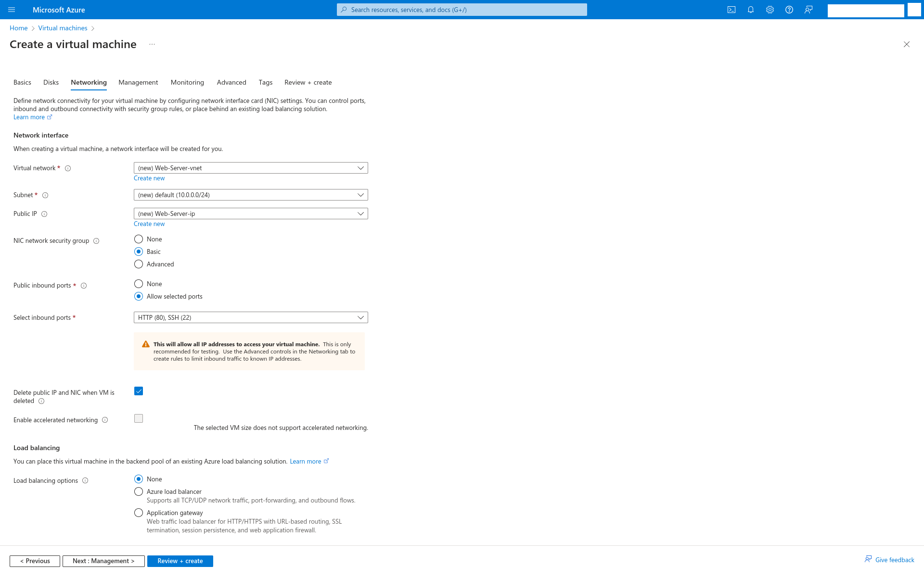Open the hamburger portal menu
The height and width of the screenshot is (579, 924).
coord(12,10)
